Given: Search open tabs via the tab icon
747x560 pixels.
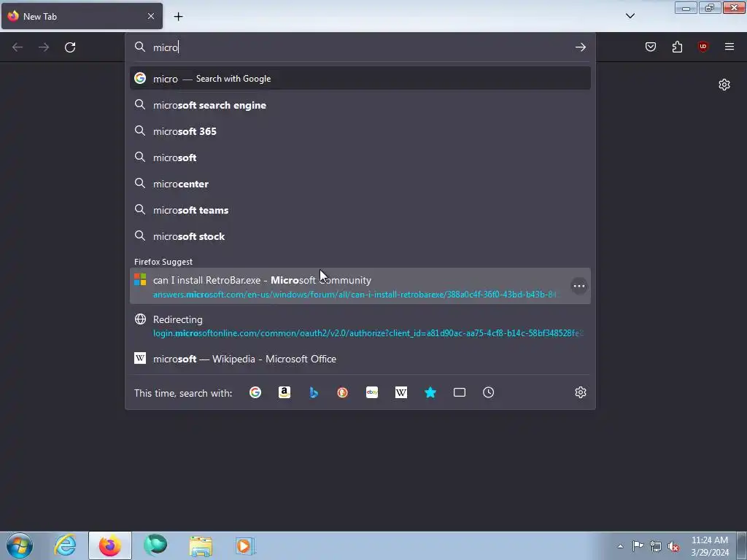Looking at the screenshot, I should click(x=460, y=392).
